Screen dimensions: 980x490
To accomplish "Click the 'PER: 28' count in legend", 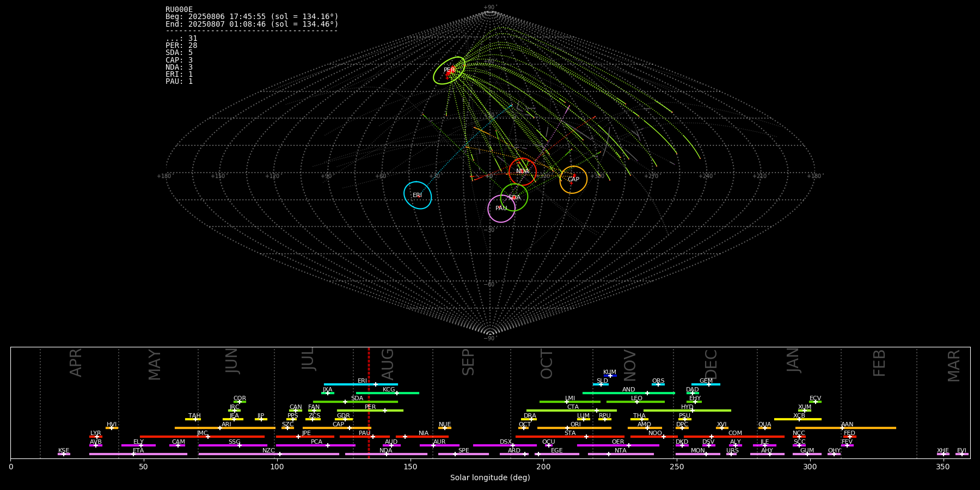I will point(181,46).
